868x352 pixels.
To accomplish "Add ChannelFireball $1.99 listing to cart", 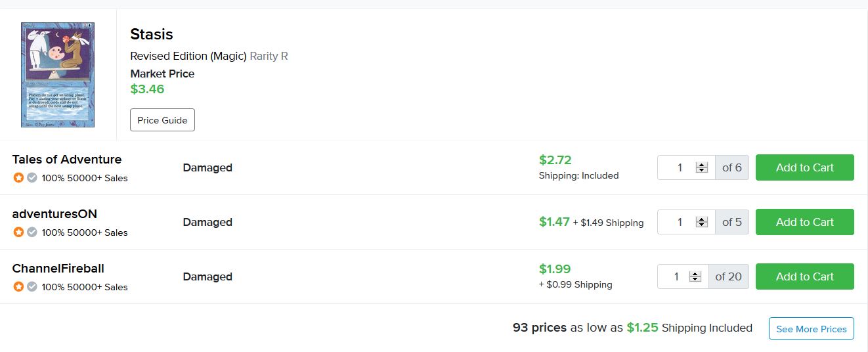I will [804, 276].
